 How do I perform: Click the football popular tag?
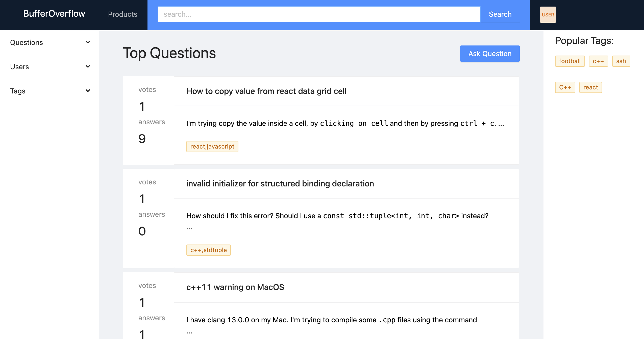click(570, 61)
